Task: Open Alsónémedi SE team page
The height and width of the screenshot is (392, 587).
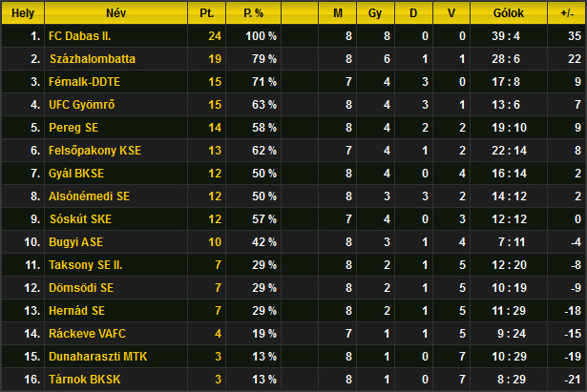Action: click(x=89, y=196)
